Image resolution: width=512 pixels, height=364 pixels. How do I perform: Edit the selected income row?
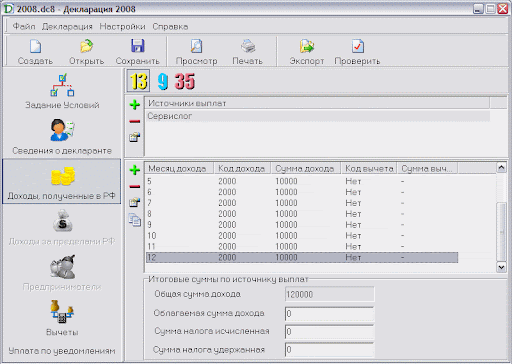[x=135, y=202]
